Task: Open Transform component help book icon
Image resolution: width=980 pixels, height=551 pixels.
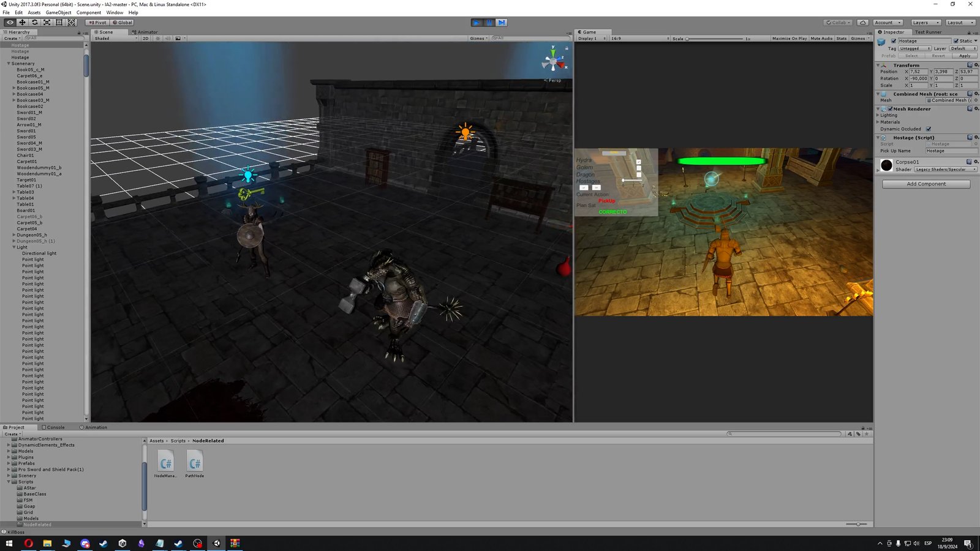Action: point(970,65)
